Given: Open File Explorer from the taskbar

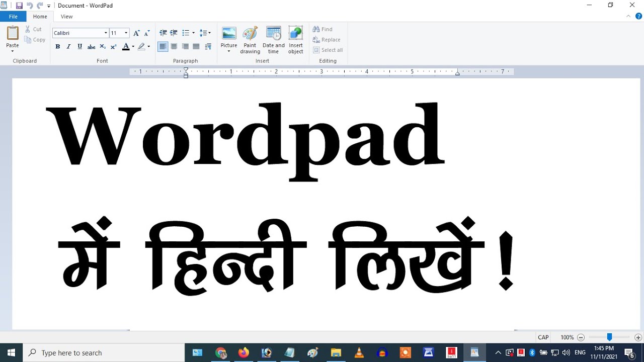Looking at the screenshot, I should [336, 353].
